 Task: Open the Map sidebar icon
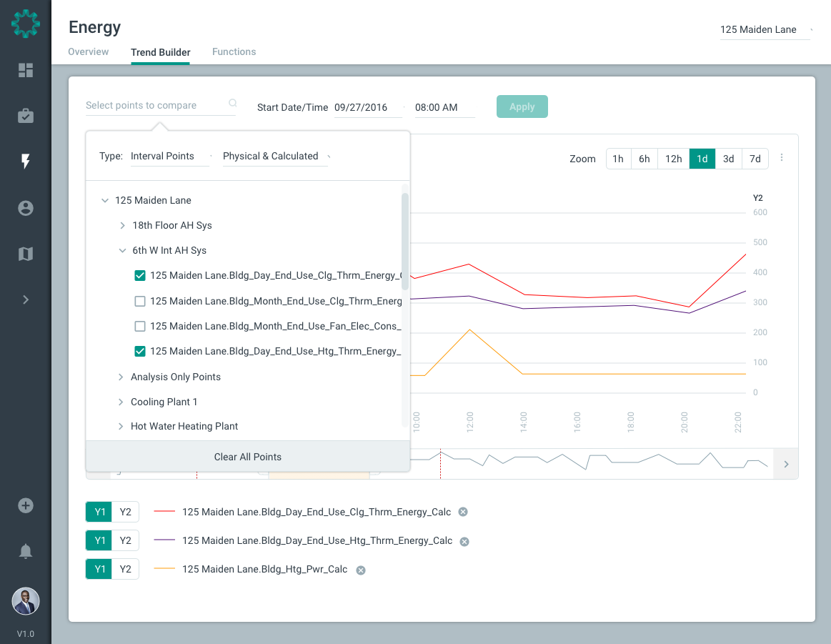coord(26,254)
